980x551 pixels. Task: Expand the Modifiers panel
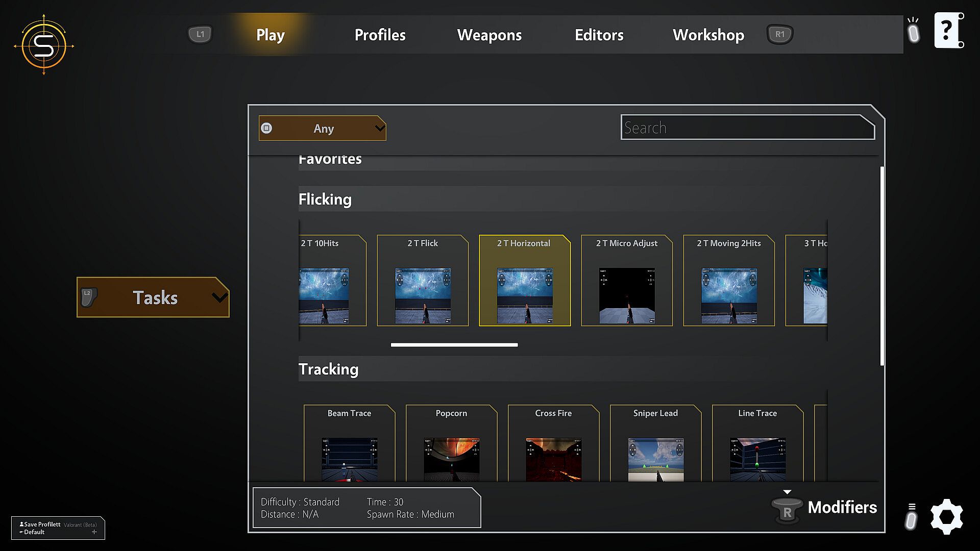click(x=842, y=507)
